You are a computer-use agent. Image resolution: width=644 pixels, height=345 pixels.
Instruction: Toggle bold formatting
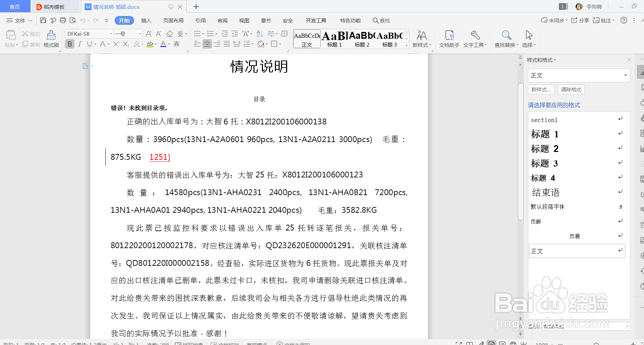(x=69, y=44)
